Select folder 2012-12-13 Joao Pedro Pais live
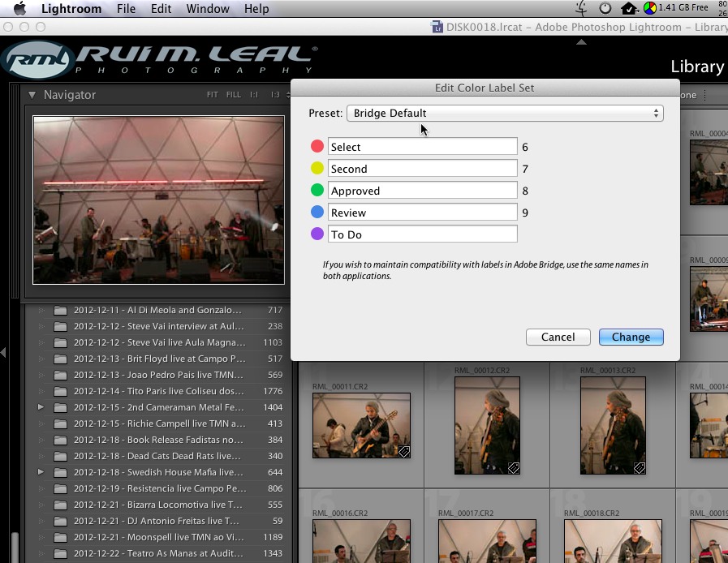Screen dimensions: 728x563 (x=158, y=375)
